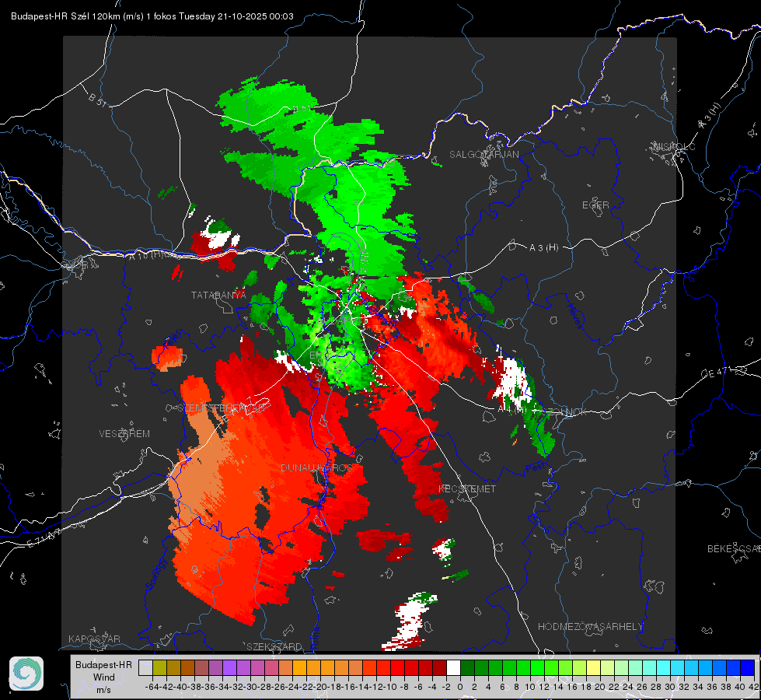
Task: Click the rotated A 3 (H) label near Miskolc
Action: [x=710, y=116]
